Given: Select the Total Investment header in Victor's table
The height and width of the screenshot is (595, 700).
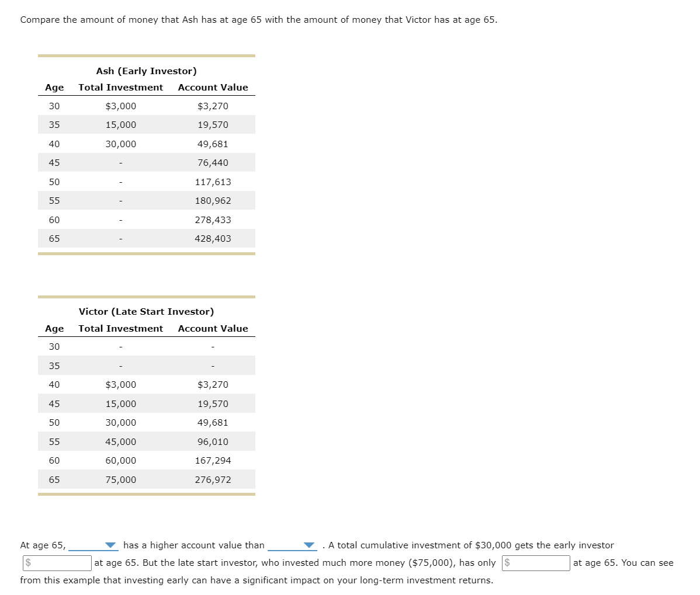Looking at the screenshot, I should (120, 328).
